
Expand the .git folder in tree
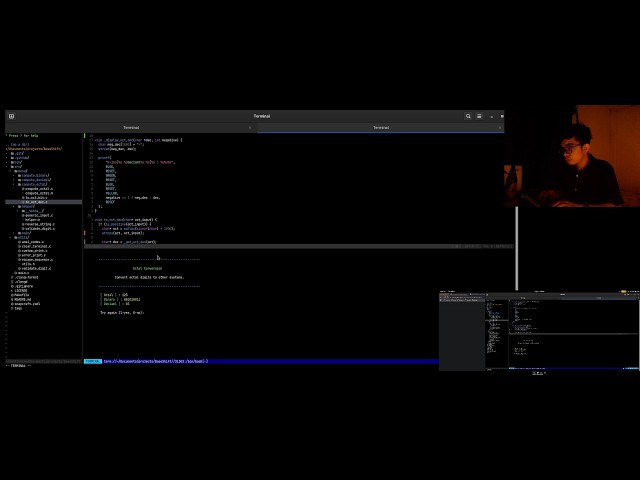point(18,153)
